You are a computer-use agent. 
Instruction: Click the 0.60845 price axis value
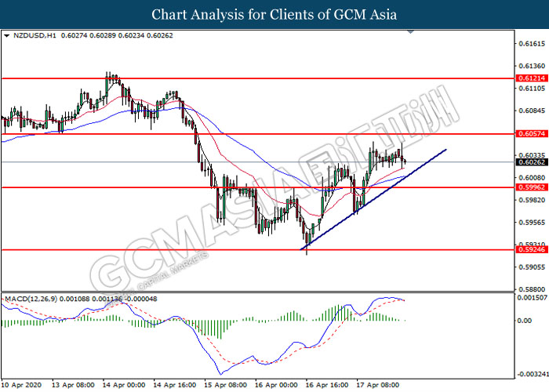[x=532, y=111]
